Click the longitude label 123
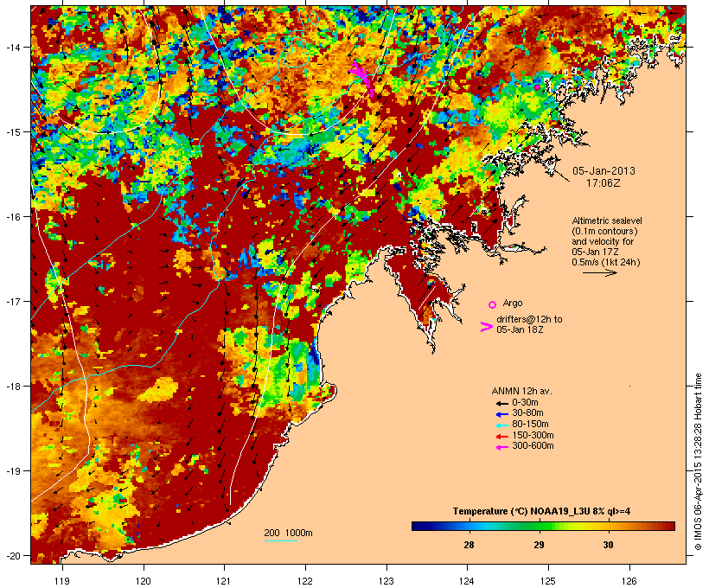Screen dimensions: 709x588 pyautogui.click(x=386, y=581)
